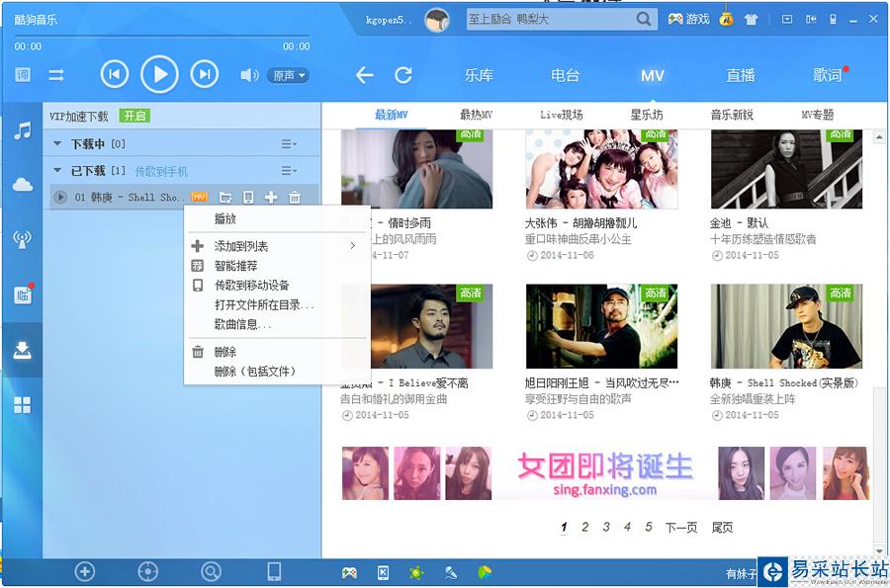Viewport: 890px width, 588px height.
Task: Play the current track
Action: coord(159,74)
